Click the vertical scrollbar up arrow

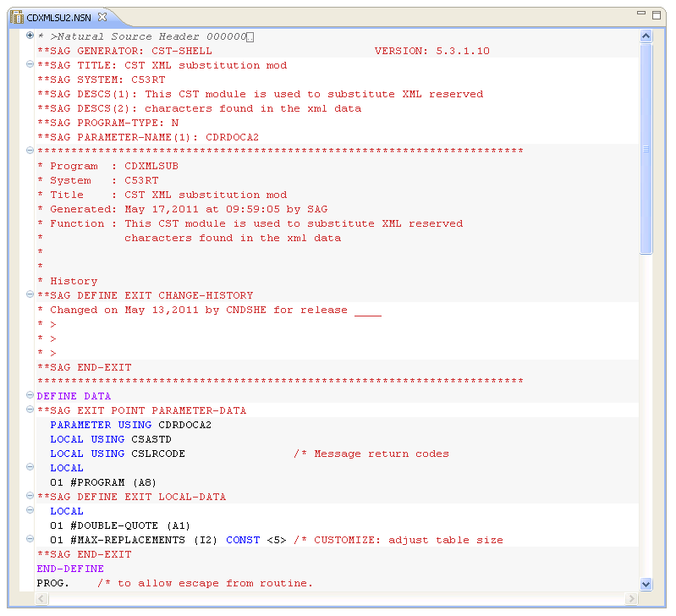pos(646,37)
